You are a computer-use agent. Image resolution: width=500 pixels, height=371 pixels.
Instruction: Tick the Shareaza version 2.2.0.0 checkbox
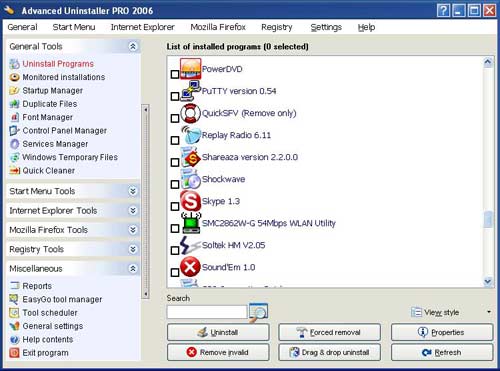[175, 162]
